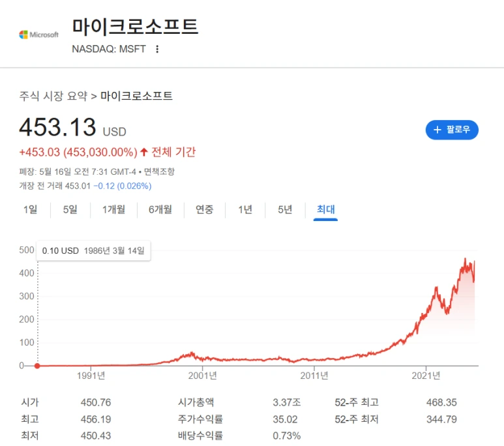504x446 pixels.
Task: Click the 배당수익률 label
Action: pos(201,436)
